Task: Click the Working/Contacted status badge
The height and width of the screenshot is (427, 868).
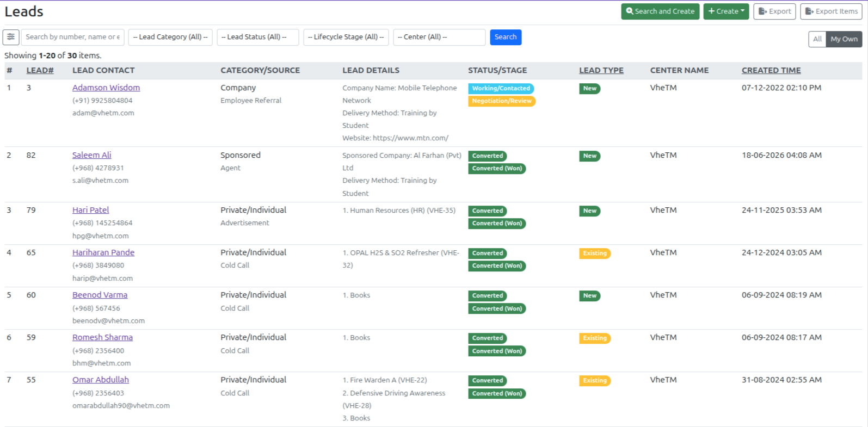Action: [x=501, y=88]
